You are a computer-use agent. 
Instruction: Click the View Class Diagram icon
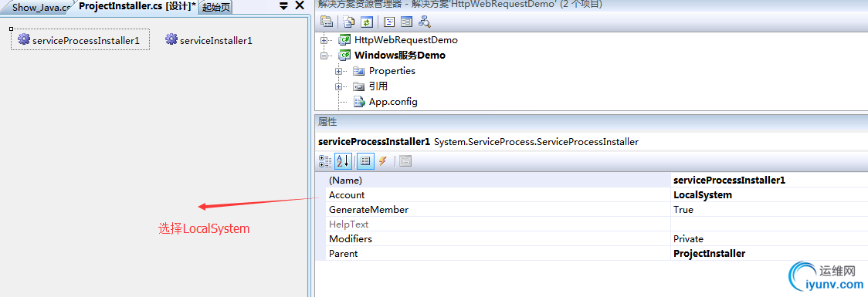425,22
